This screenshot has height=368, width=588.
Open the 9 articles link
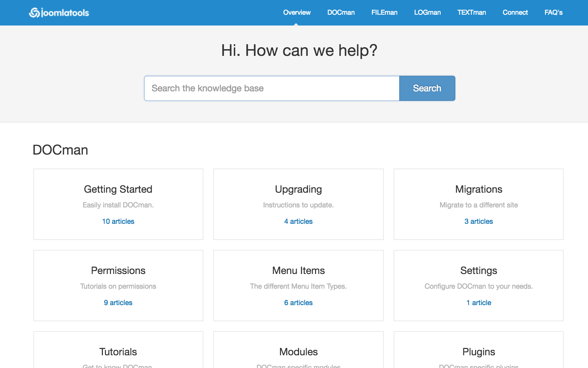pos(118,303)
